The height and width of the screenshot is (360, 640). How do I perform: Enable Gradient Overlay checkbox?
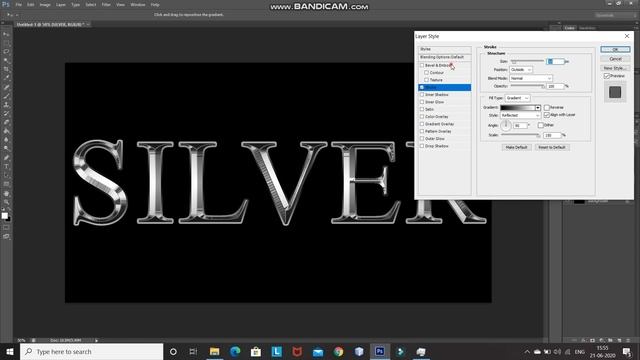422,124
